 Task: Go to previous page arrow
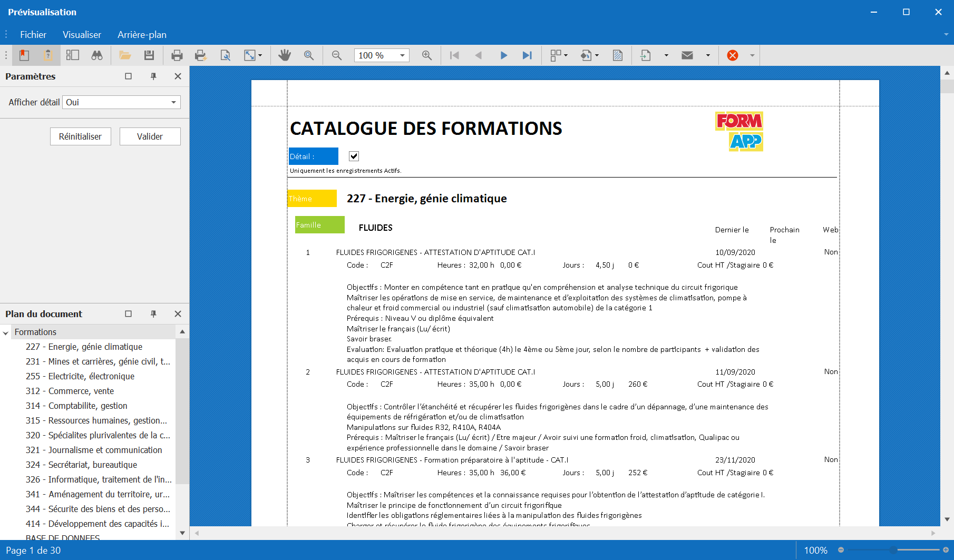click(479, 55)
